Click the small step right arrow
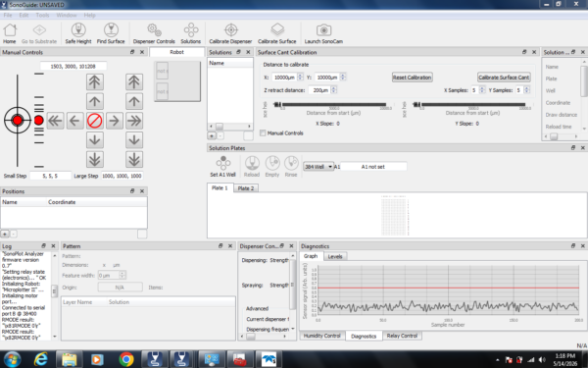Image resolution: width=588 pixels, height=368 pixels. (114, 121)
